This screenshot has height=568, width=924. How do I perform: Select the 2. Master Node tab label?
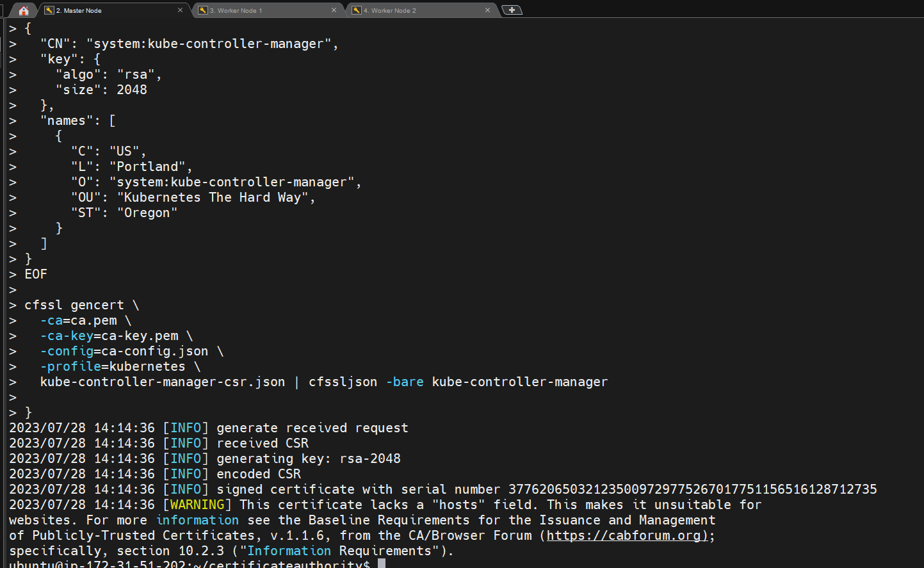tap(79, 10)
